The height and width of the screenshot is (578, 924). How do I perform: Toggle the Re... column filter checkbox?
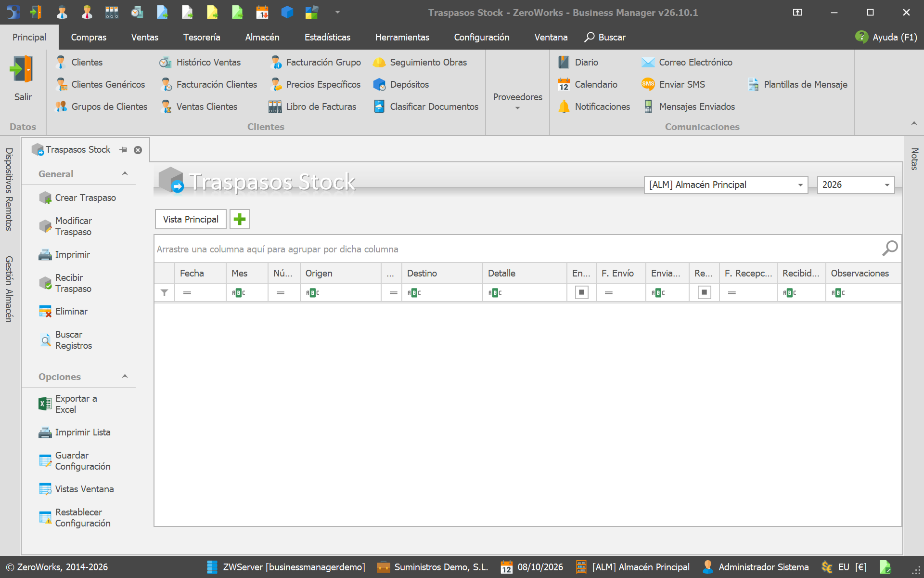coord(704,292)
